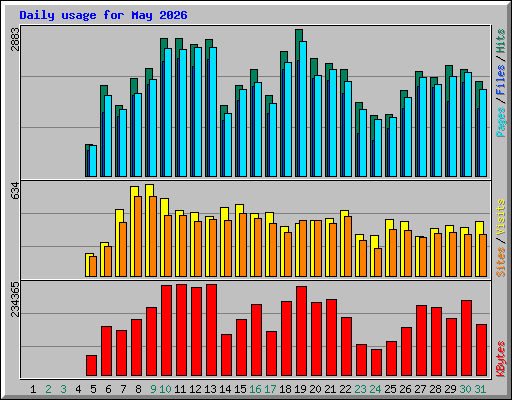The height and width of the screenshot is (400, 512).
Task: Click green day label 2
Action: pyautogui.click(x=48, y=389)
